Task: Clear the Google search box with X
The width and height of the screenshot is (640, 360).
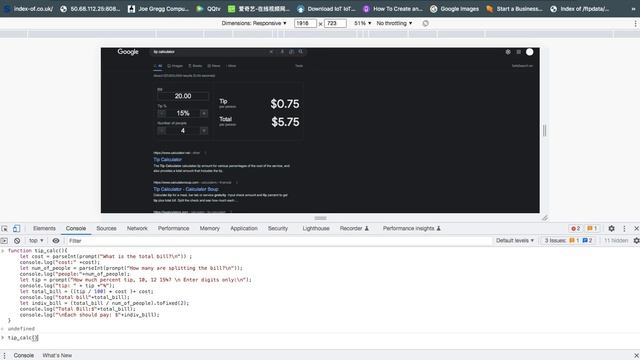Action: [x=271, y=52]
